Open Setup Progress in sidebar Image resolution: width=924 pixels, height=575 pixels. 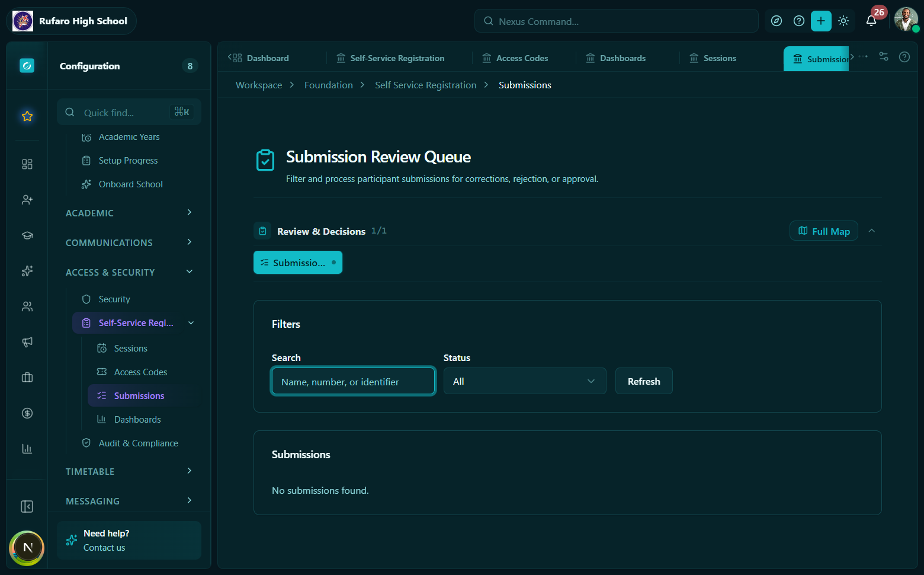128,161
